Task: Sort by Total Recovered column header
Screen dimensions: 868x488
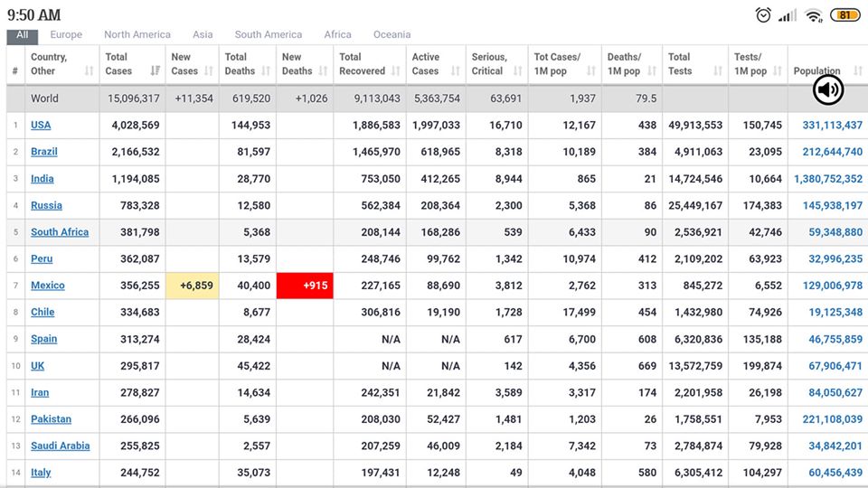Action: [x=363, y=64]
